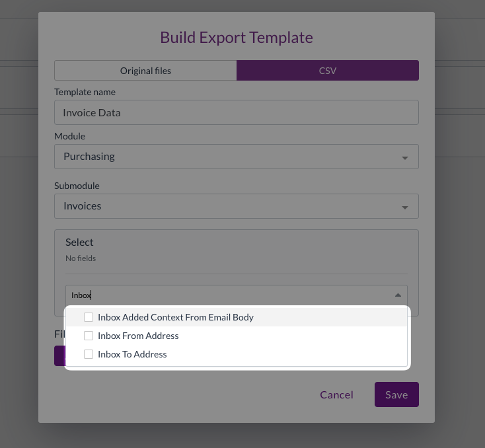Enable the Inbox To Address checkbox
Screen dimensions: 485x448
[x=89, y=354]
